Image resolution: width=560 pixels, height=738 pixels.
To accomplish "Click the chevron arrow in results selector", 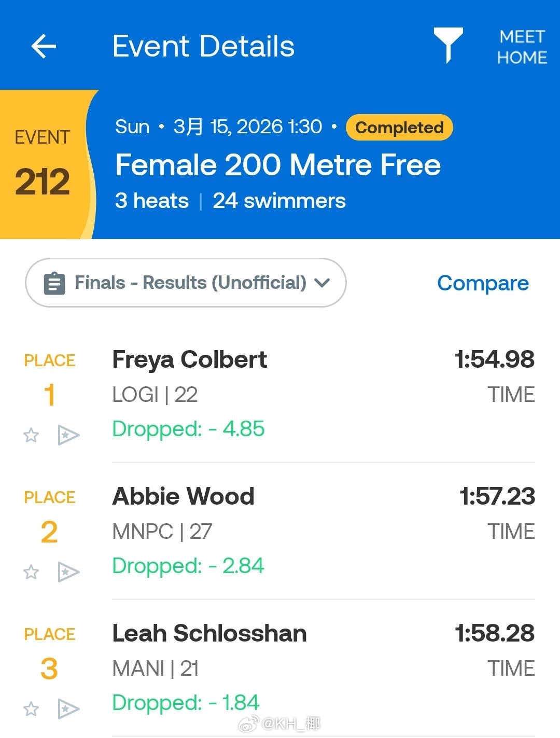I will point(322,283).
